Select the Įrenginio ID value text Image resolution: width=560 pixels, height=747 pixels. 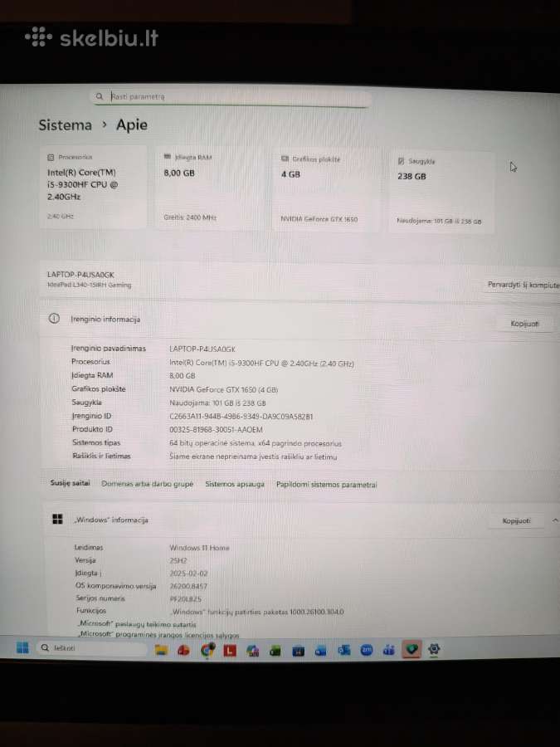point(241,417)
